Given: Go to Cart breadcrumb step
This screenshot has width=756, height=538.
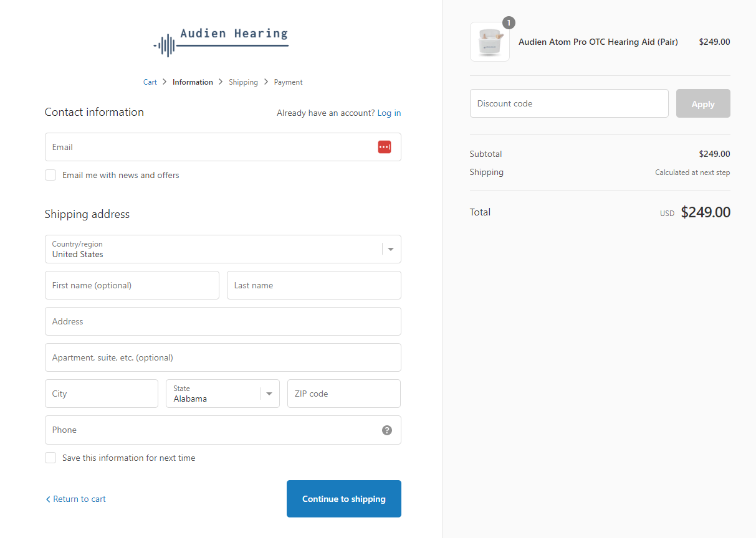Looking at the screenshot, I should 150,82.
